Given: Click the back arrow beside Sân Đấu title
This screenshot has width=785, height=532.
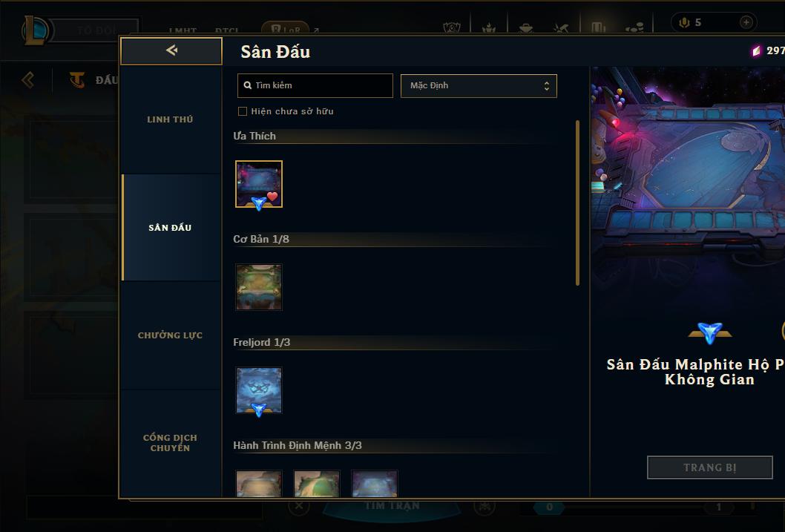Looking at the screenshot, I should click(171, 50).
